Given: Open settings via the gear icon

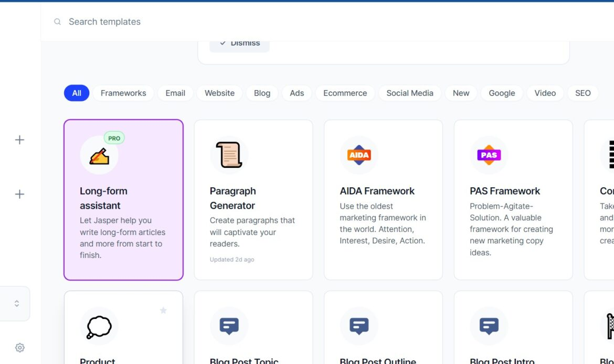Looking at the screenshot, I should (x=20, y=348).
